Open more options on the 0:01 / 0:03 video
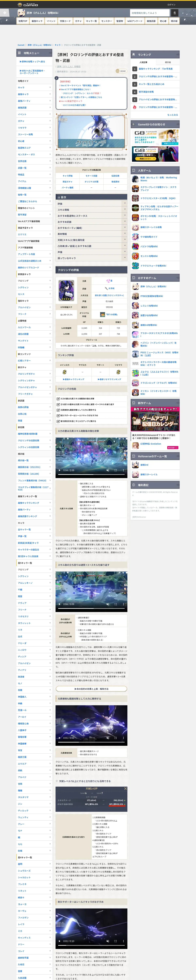 point(123,738)
